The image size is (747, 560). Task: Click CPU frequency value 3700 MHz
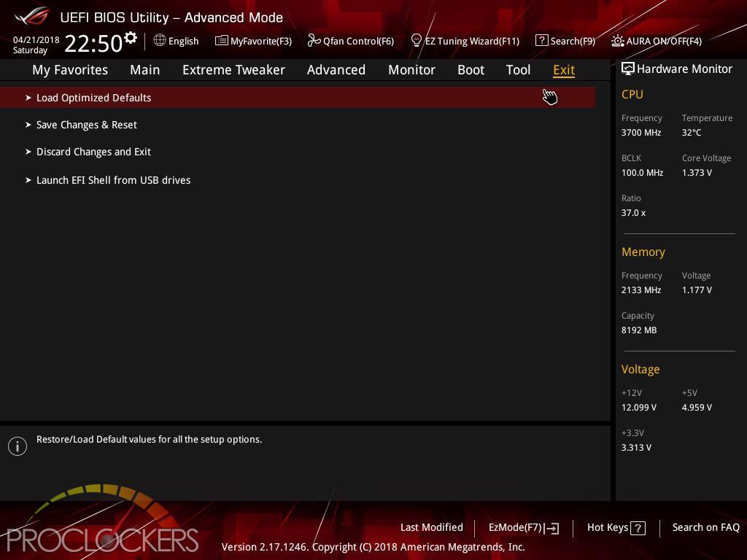click(x=640, y=133)
